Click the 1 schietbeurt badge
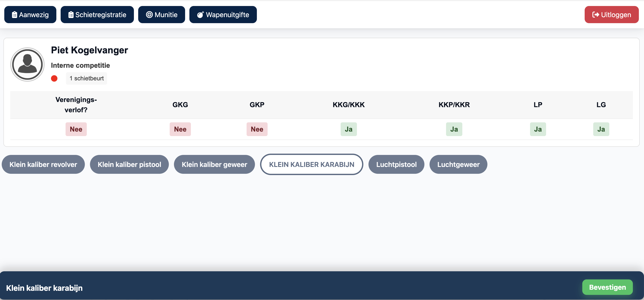This screenshot has width=644, height=300. pyautogui.click(x=87, y=78)
